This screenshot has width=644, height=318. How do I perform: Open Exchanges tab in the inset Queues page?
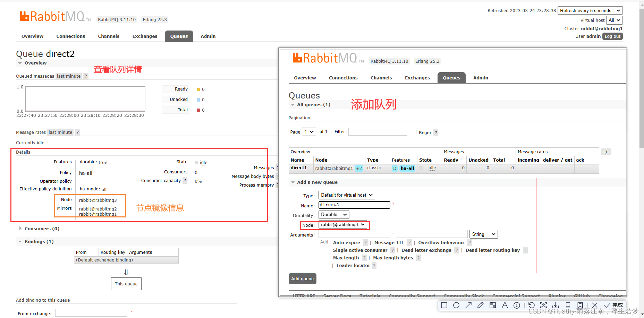click(417, 78)
